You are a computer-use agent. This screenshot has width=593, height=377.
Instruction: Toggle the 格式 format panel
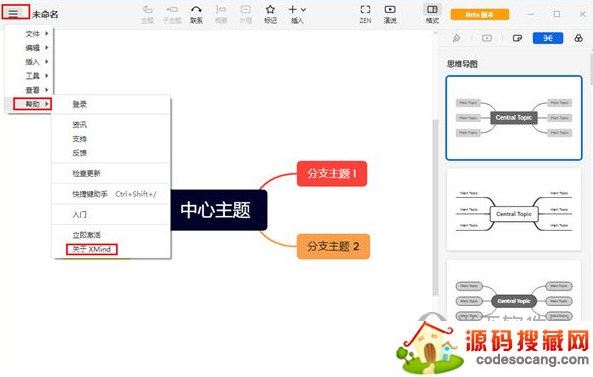click(432, 14)
